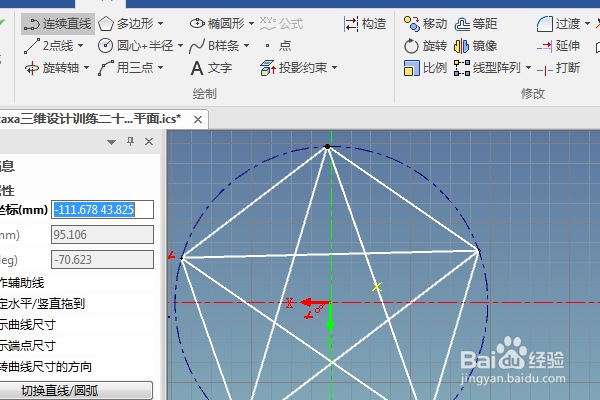Open the 椭圆形 dropdown arrow

point(251,24)
